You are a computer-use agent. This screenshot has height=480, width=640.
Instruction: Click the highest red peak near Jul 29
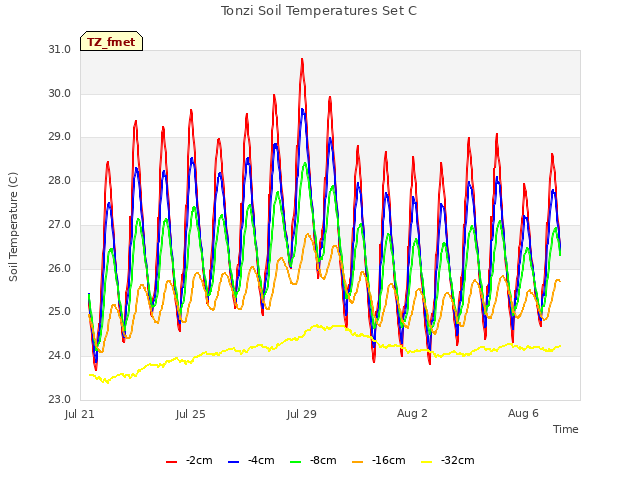302,60
